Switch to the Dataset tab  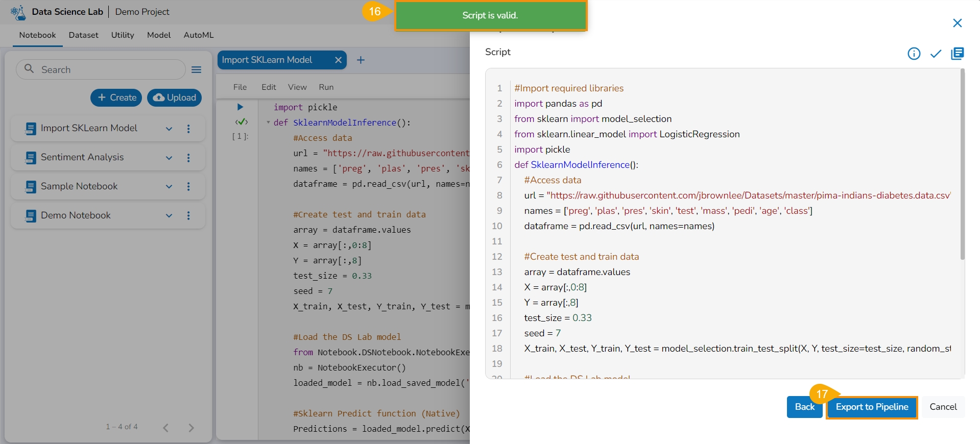(x=83, y=35)
